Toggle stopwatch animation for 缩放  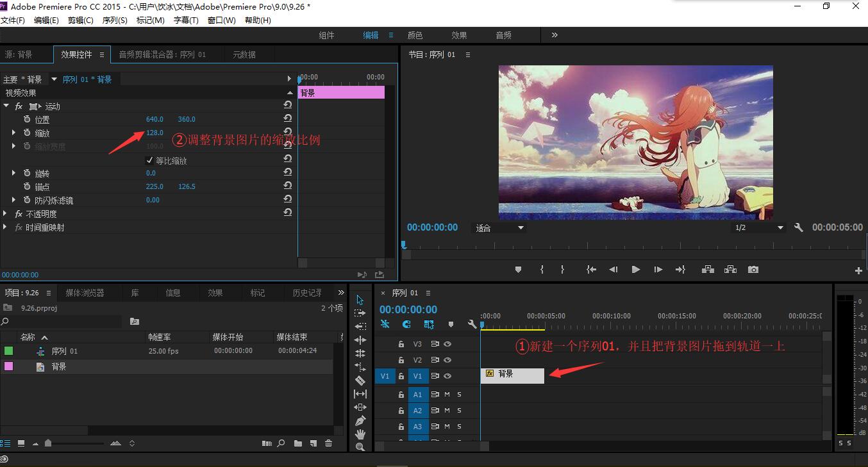point(27,133)
